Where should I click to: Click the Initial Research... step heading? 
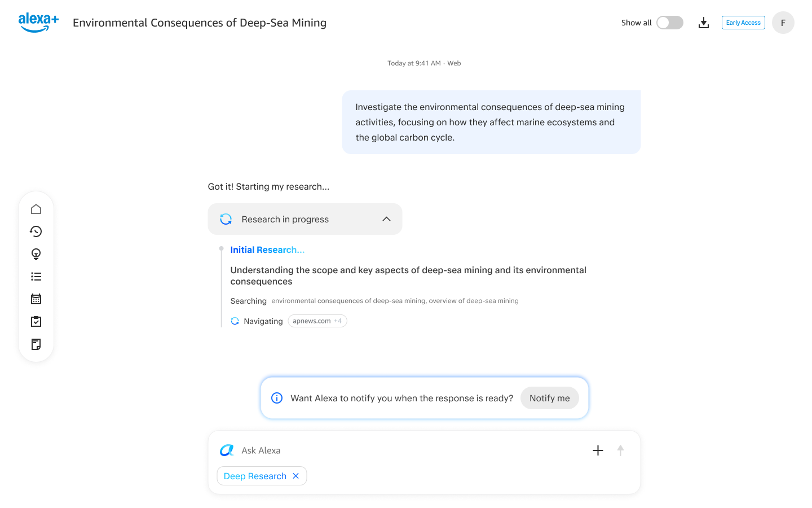(x=267, y=250)
